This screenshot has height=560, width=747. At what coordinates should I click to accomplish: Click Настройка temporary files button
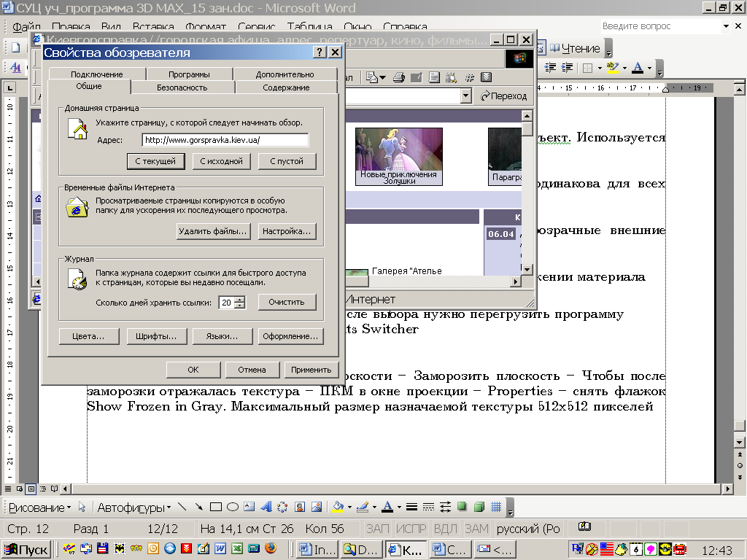[x=287, y=231]
